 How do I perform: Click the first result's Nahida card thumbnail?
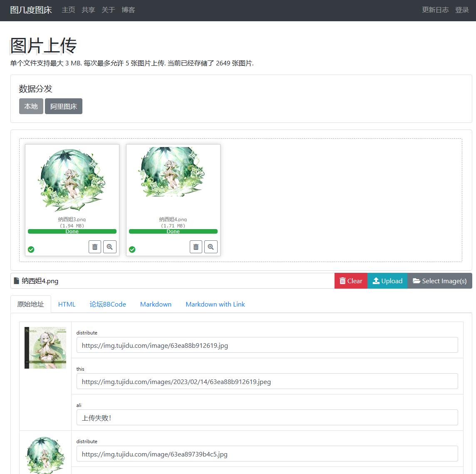[45, 348]
